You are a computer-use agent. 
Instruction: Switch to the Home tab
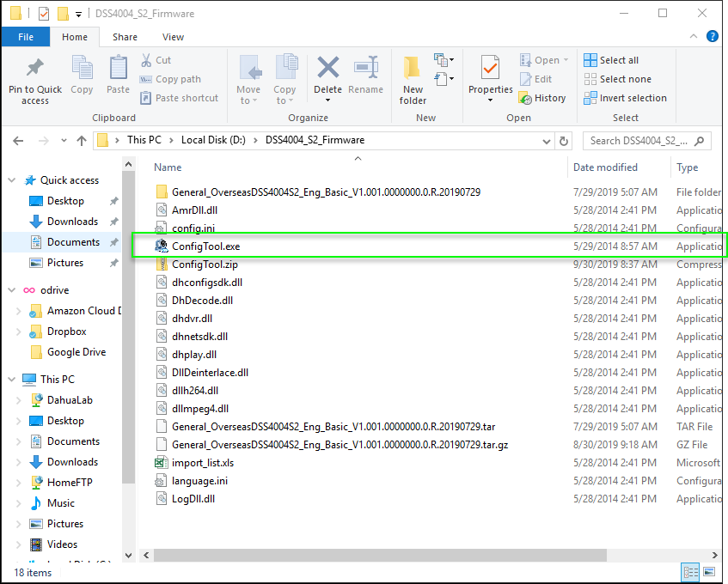75,37
